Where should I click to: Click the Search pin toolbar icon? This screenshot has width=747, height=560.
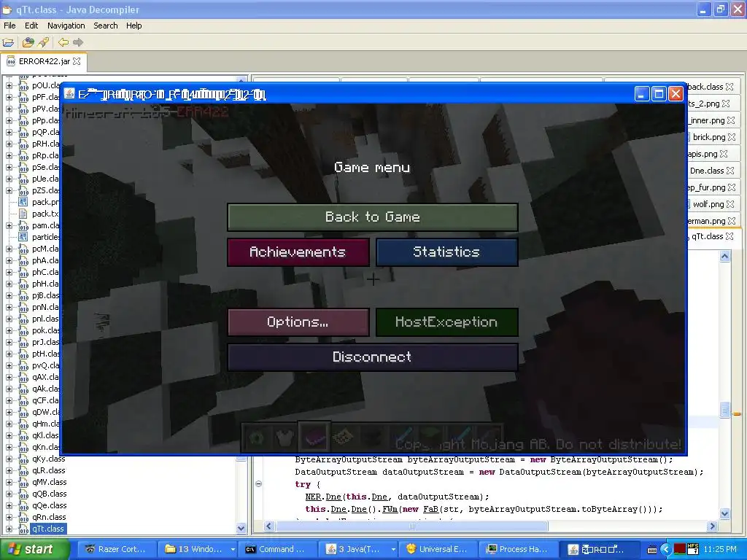(x=44, y=42)
